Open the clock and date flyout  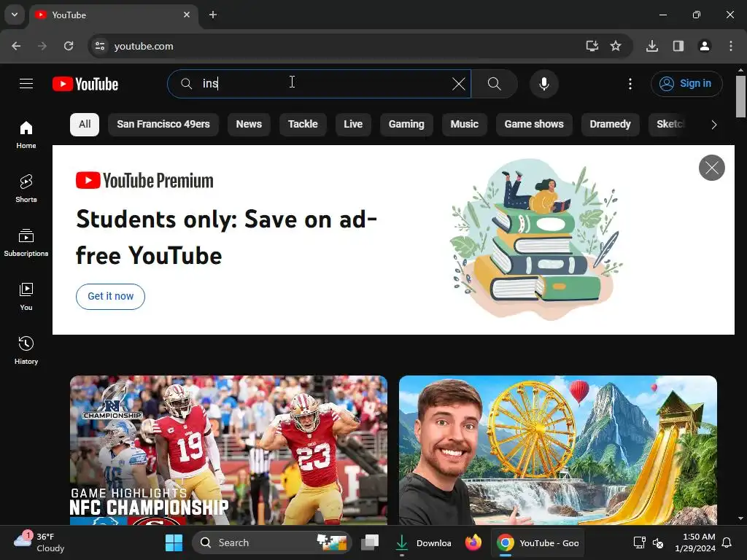click(695, 542)
